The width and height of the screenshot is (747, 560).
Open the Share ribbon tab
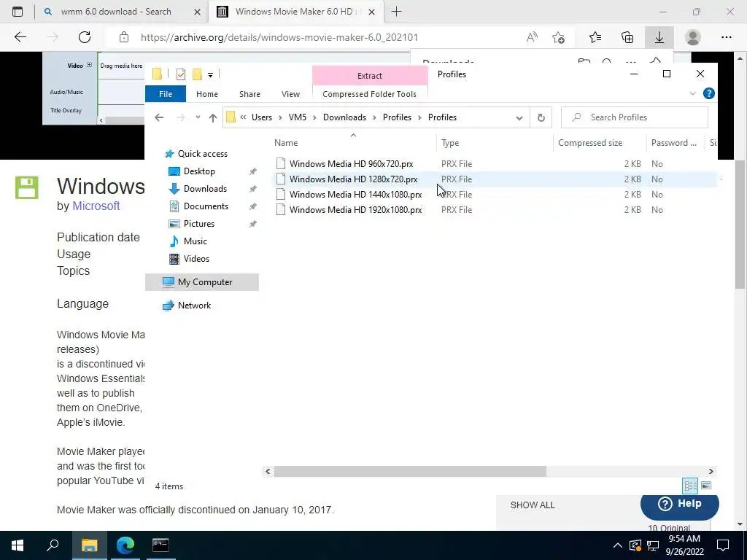pyautogui.click(x=249, y=94)
